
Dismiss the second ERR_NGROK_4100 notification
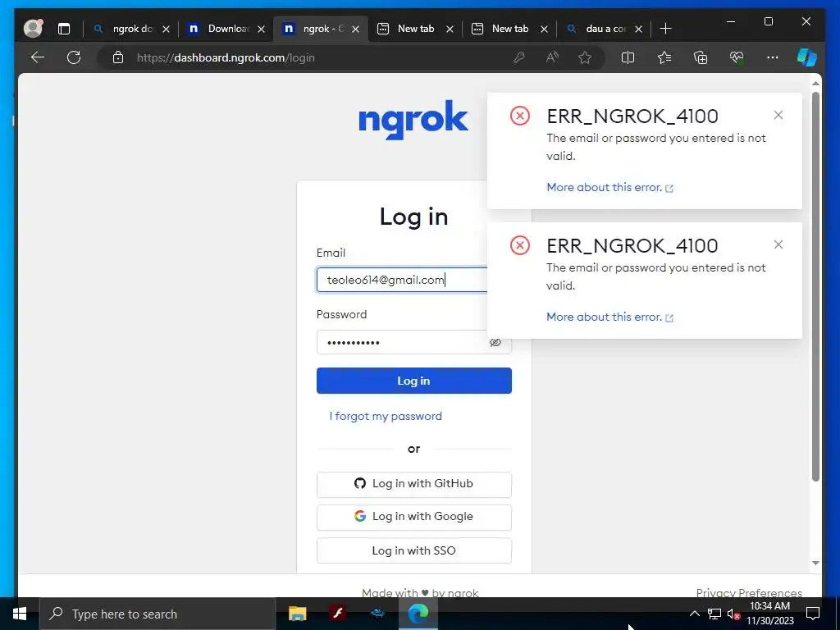(778, 244)
